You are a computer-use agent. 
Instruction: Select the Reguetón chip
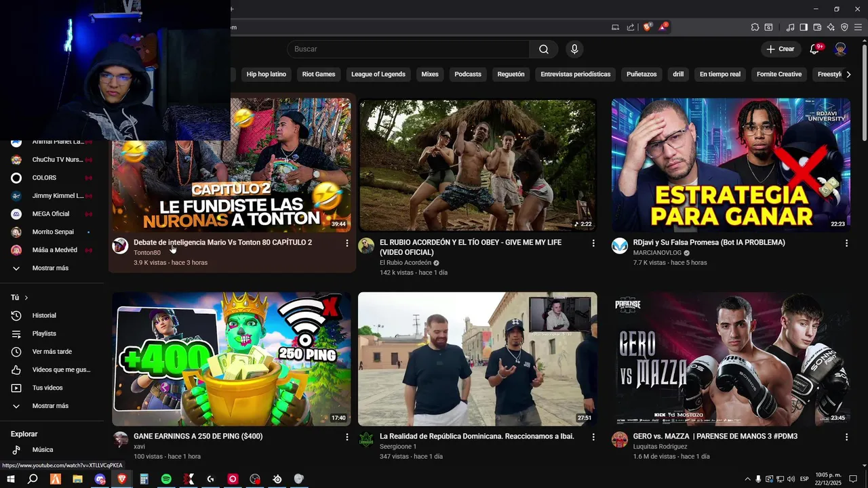click(x=511, y=74)
